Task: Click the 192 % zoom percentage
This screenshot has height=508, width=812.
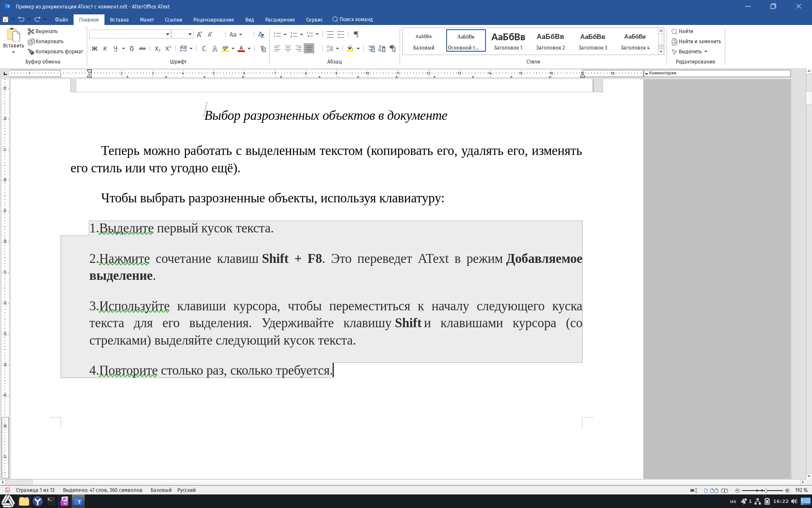Action: point(801,490)
